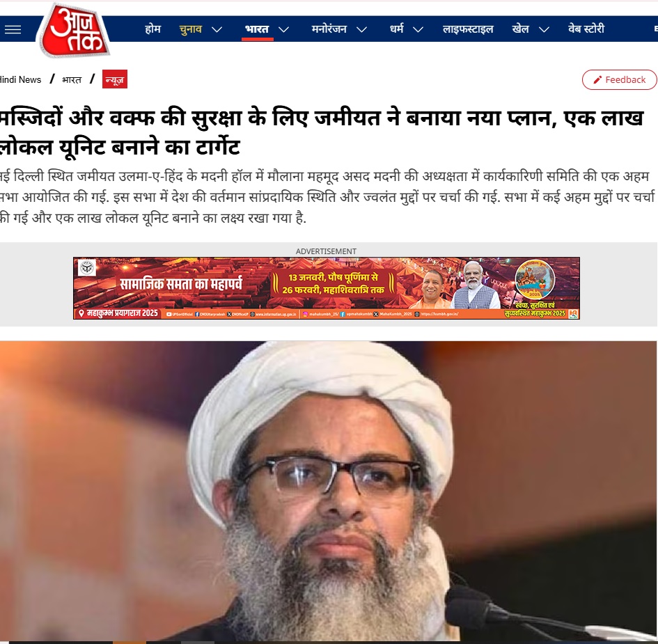Expand the खेल dropdown chevron

click(x=544, y=29)
